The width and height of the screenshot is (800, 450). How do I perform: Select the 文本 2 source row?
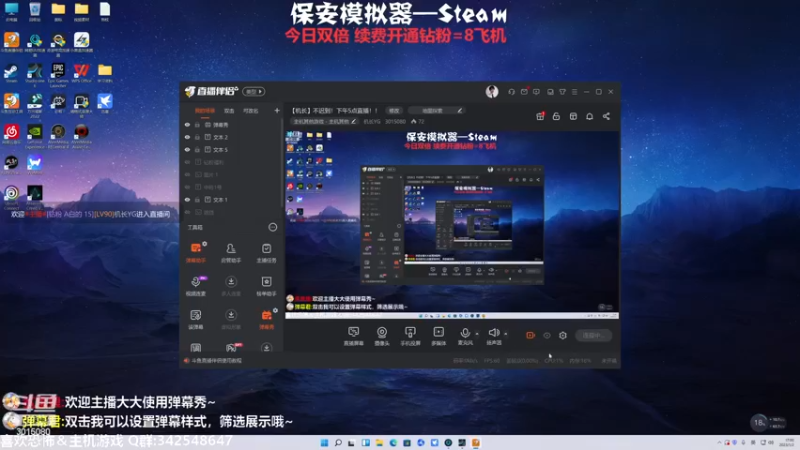point(231,137)
